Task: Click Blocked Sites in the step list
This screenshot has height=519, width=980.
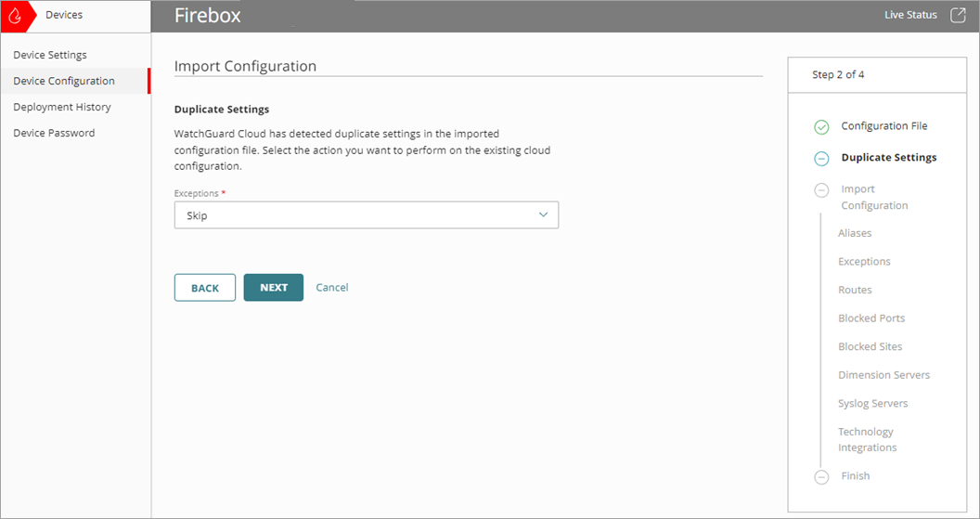Action: (x=870, y=346)
